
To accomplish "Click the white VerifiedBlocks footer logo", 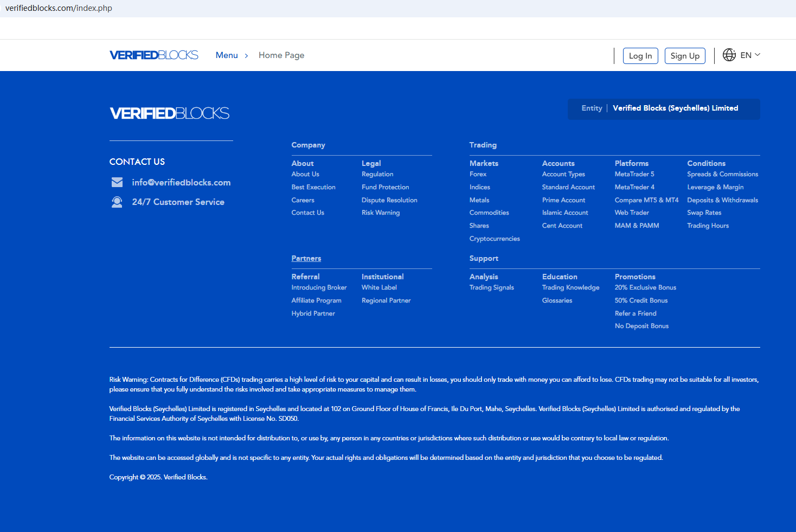I will point(170,113).
